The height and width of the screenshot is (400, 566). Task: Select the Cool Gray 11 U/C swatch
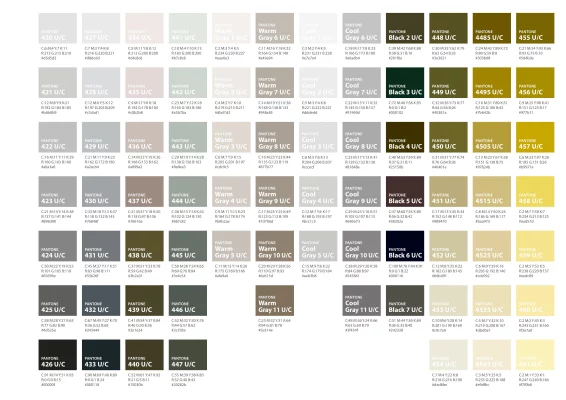362,301
